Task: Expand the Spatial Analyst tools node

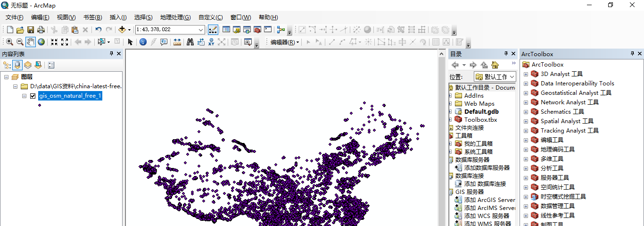Action: click(526, 121)
